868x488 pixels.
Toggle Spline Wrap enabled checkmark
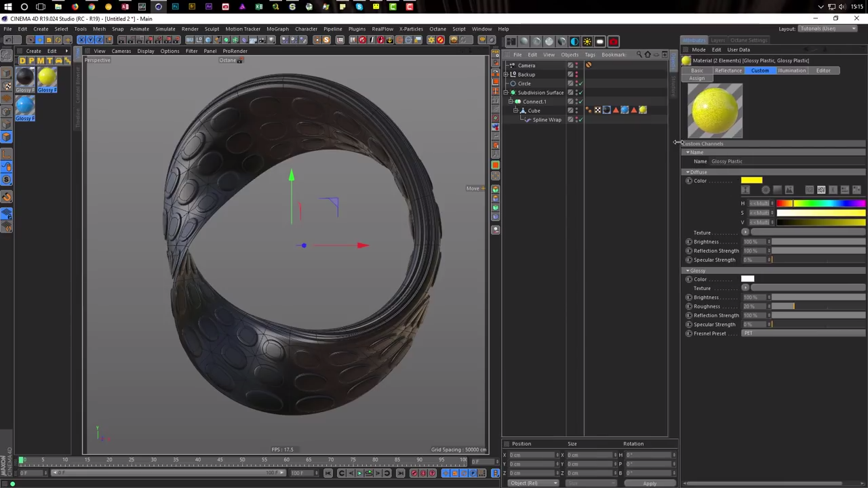tap(580, 119)
